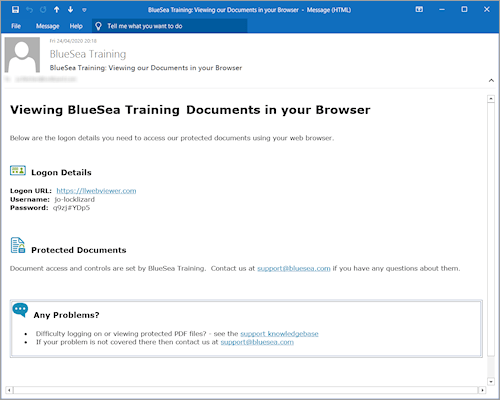500x400 pixels.
Task: Go to next item with down arrow
Action: (x=70, y=10)
